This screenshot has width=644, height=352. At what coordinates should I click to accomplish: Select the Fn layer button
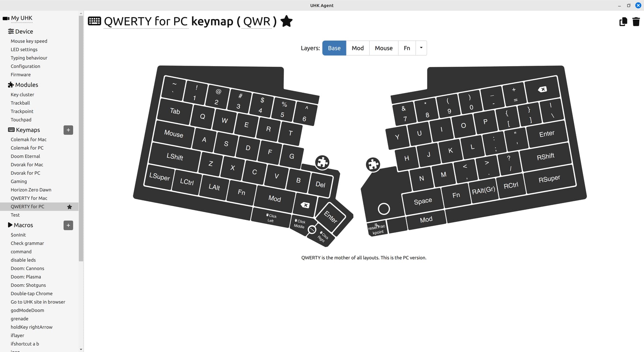[407, 48]
